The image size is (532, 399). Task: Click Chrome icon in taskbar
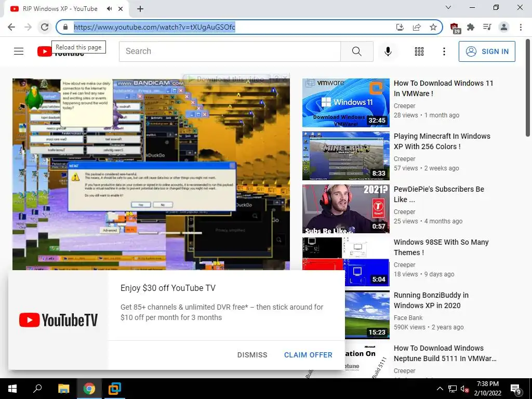[89, 389]
